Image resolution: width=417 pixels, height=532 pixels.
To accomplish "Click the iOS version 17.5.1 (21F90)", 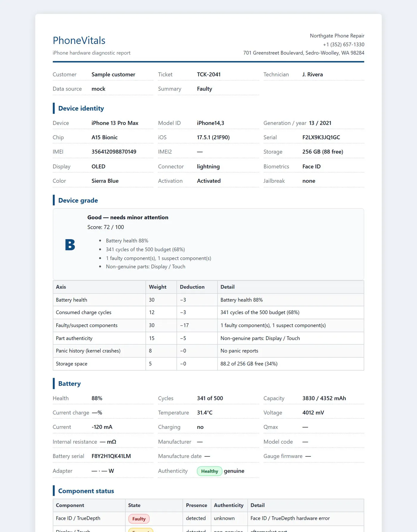I will tap(213, 137).
